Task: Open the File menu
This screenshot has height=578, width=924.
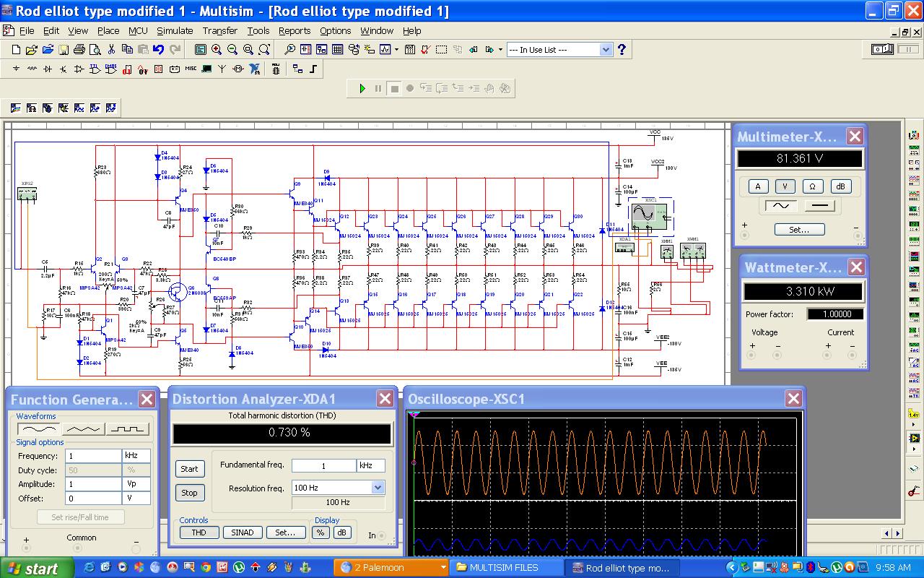Action: click(27, 31)
